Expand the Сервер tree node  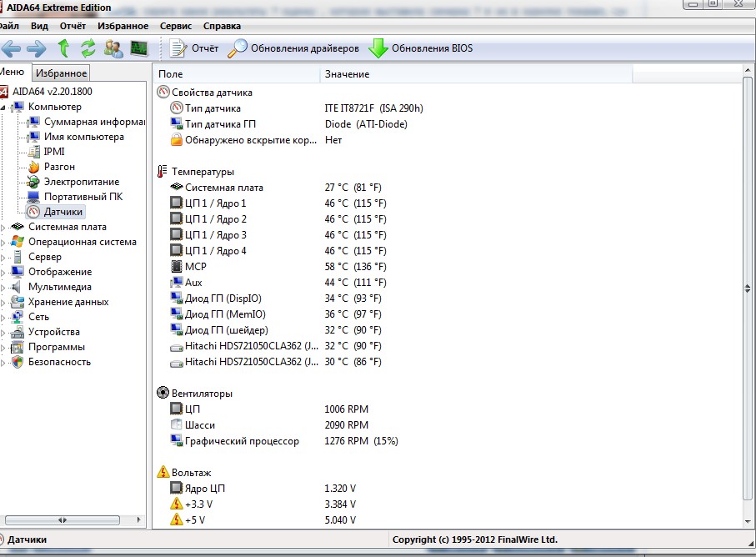pos(3,257)
